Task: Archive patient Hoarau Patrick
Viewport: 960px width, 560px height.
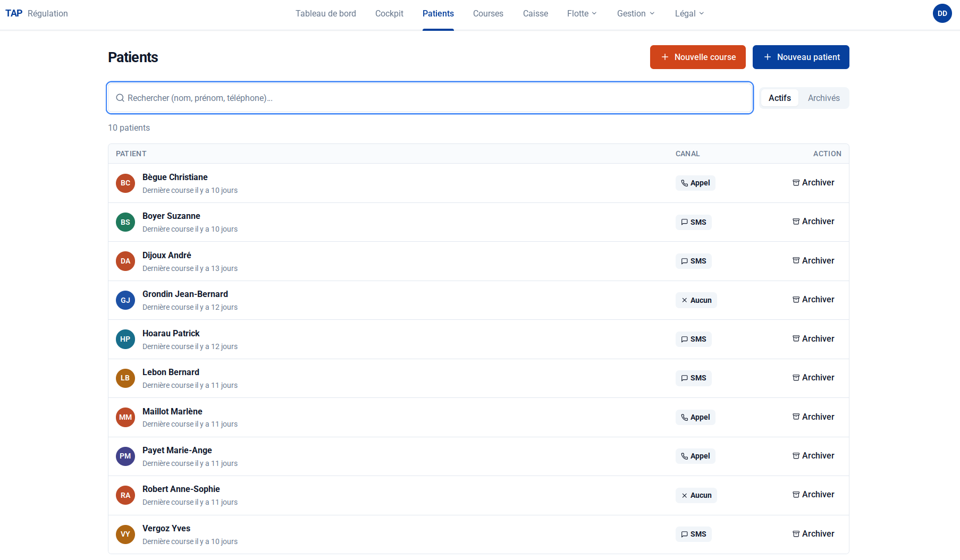Action: pyautogui.click(x=813, y=339)
